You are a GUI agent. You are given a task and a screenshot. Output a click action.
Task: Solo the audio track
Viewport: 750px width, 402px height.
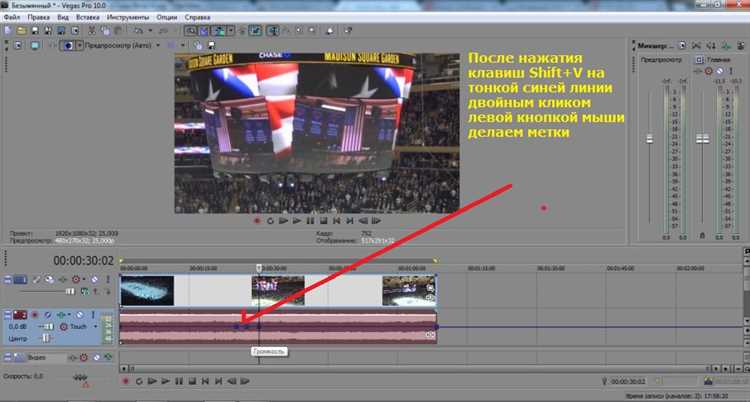click(x=93, y=315)
